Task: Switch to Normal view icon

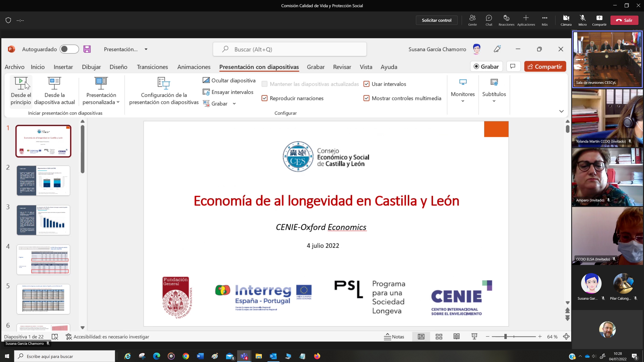Action: [421, 337]
